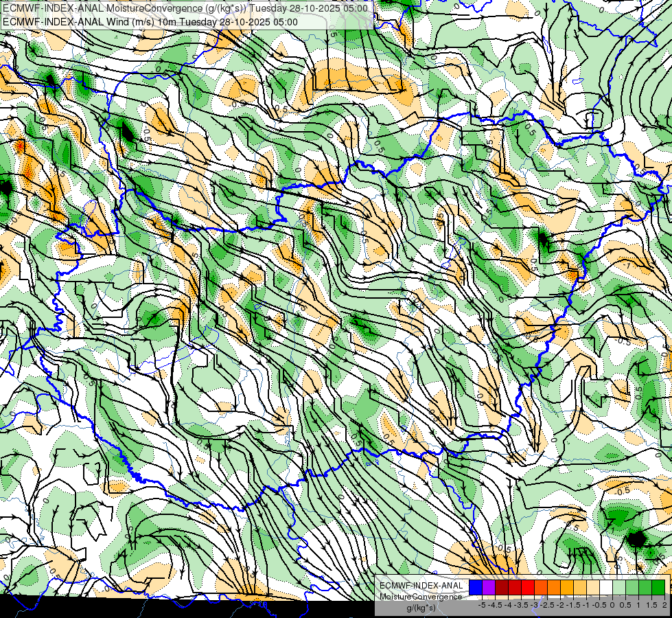Click the white legend swatch
This screenshot has height=618, width=672.
tap(606, 587)
